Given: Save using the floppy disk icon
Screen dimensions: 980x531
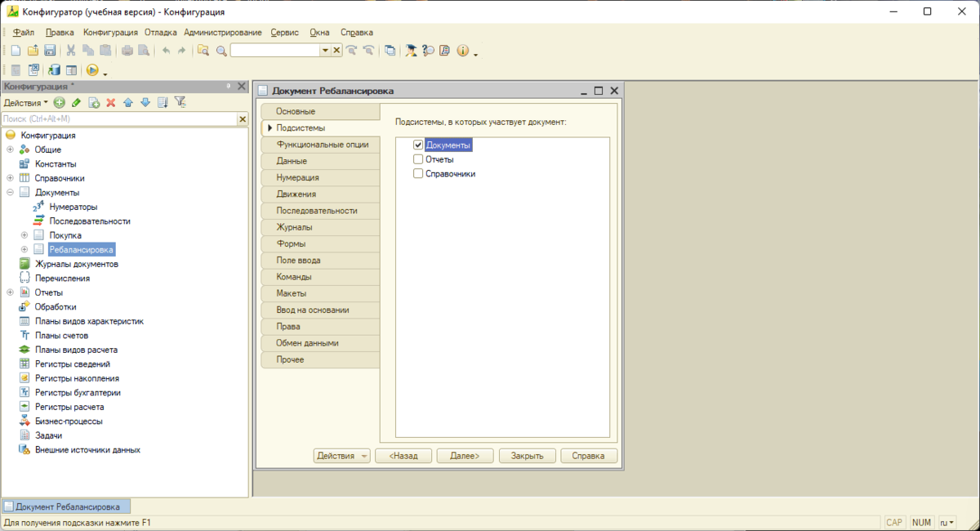Looking at the screenshot, I should [x=50, y=51].
